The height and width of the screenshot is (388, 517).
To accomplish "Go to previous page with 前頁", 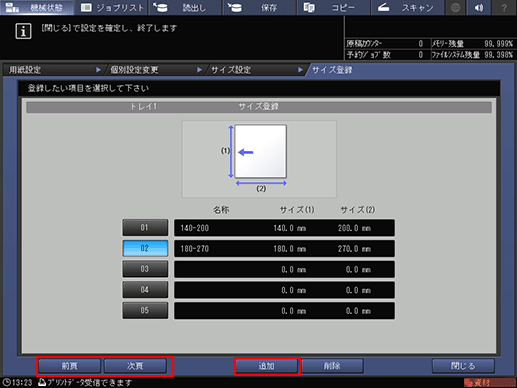I will [69, 366].
